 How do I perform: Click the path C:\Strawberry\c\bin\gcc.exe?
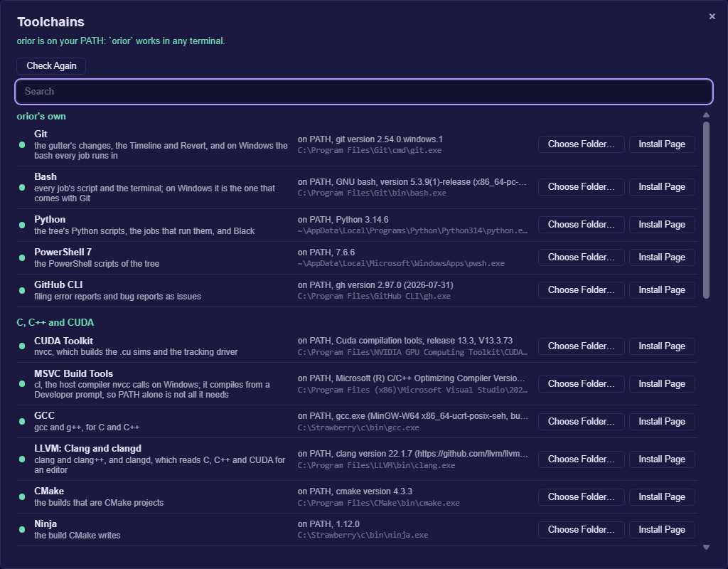(x=358, y=427)
